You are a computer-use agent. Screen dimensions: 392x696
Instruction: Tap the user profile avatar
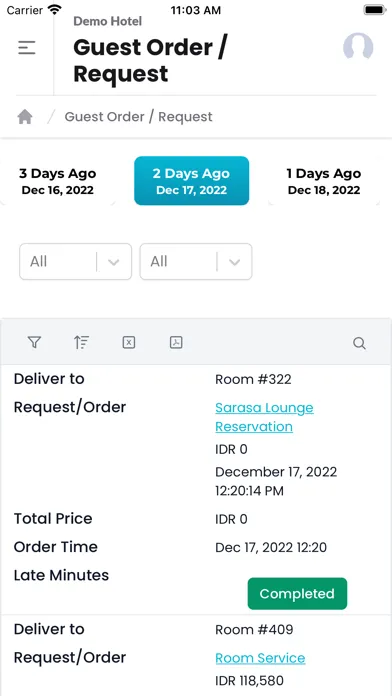[358, 47]
